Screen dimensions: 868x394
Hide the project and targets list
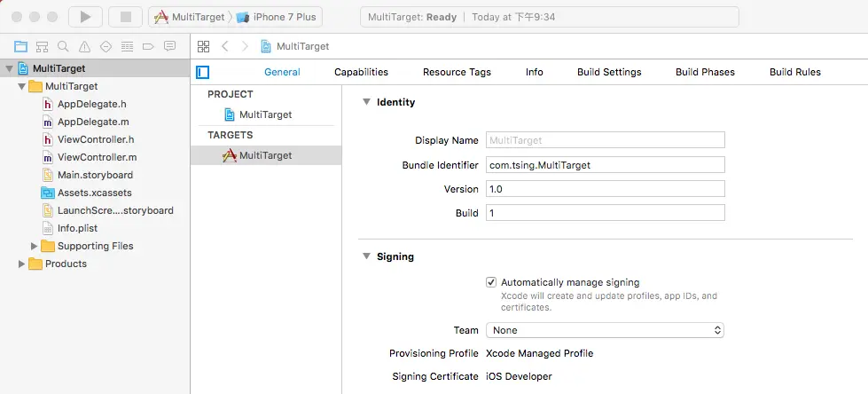coord(203,72)
